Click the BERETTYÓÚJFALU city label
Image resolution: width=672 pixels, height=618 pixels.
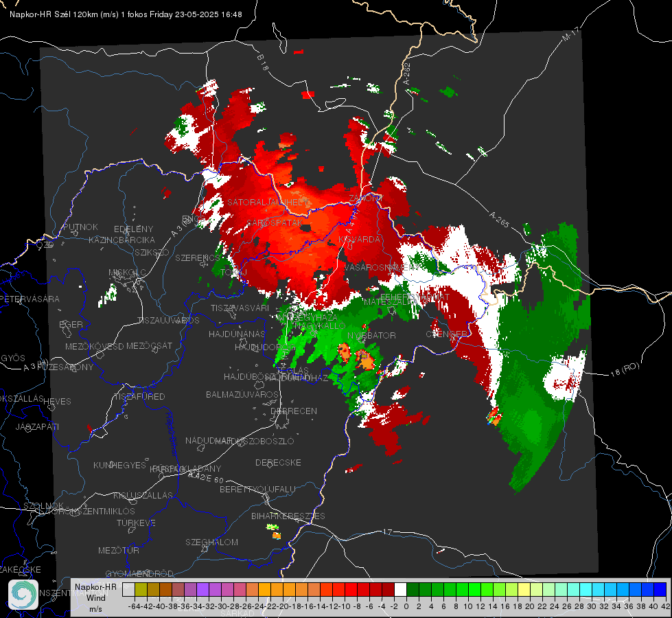(x=257, y=490)
